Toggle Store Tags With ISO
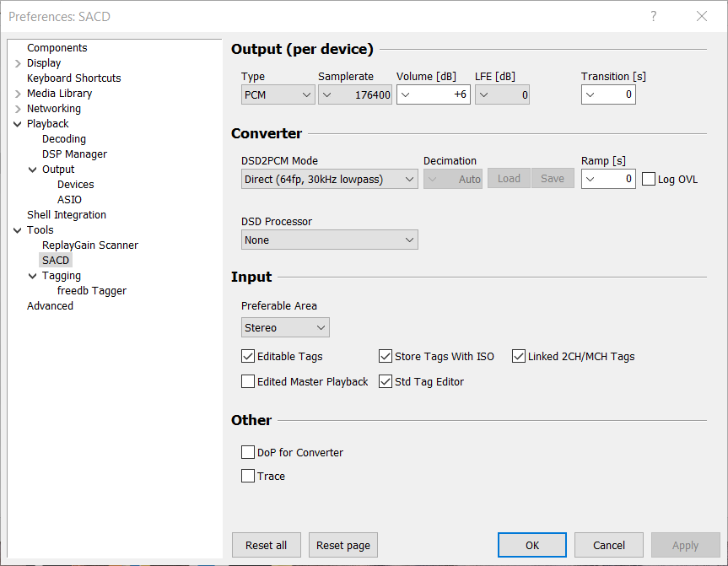This screenshot has width=728, height=566. 386,357
